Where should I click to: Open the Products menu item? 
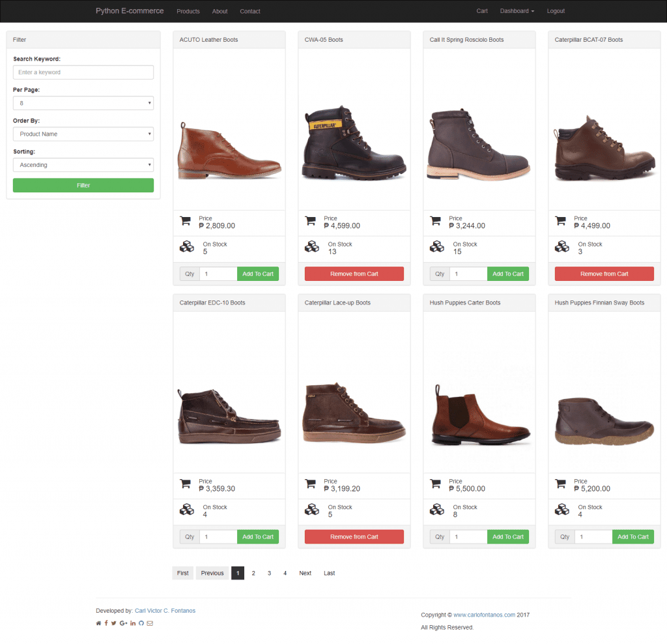click(188, 10)
